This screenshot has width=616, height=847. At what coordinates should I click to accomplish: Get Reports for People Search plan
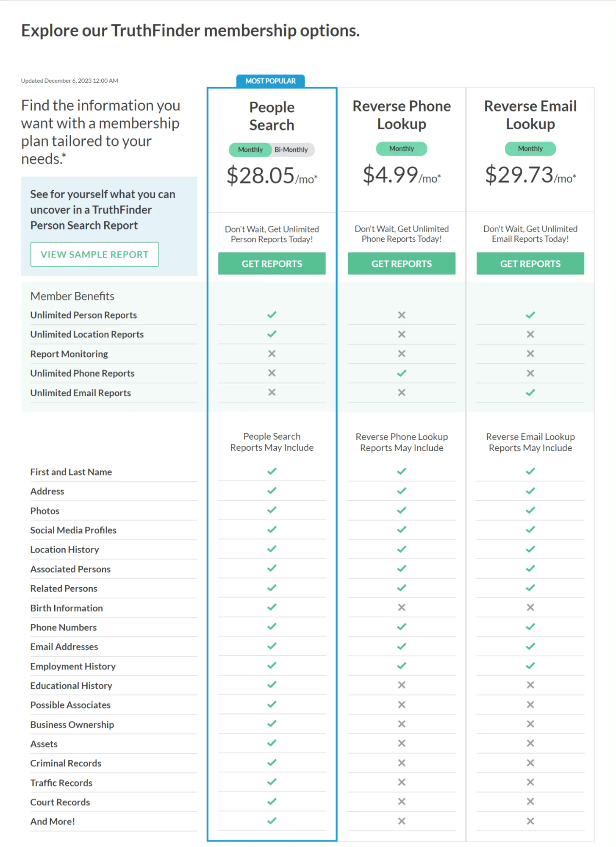(272, 264)
